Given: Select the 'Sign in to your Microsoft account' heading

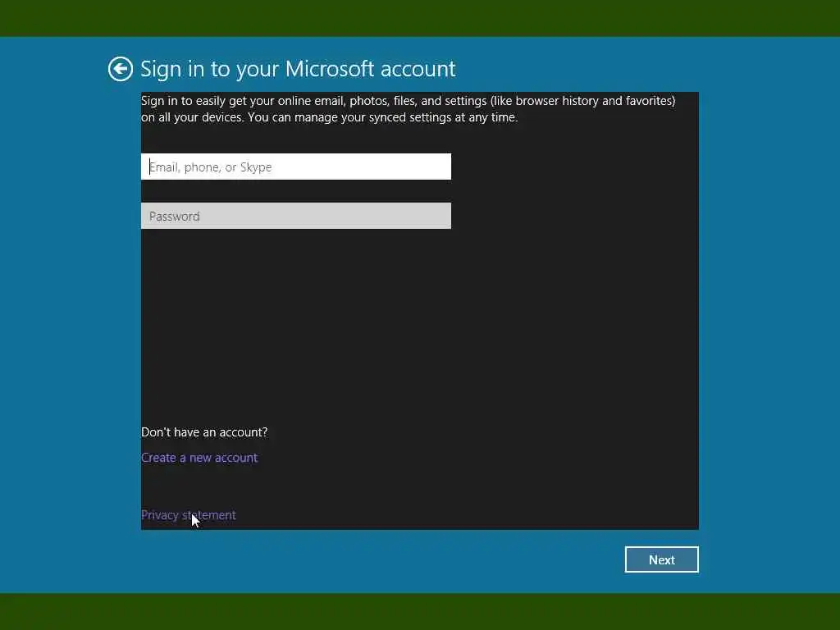Looking at the screenshot, I should coord(298,69).
